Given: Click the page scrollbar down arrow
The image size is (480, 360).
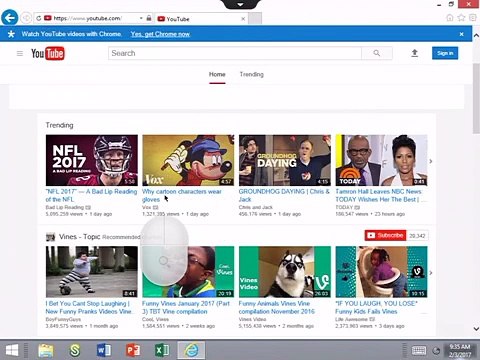Looking at the screenshot, I should click(x=476, y=329).
